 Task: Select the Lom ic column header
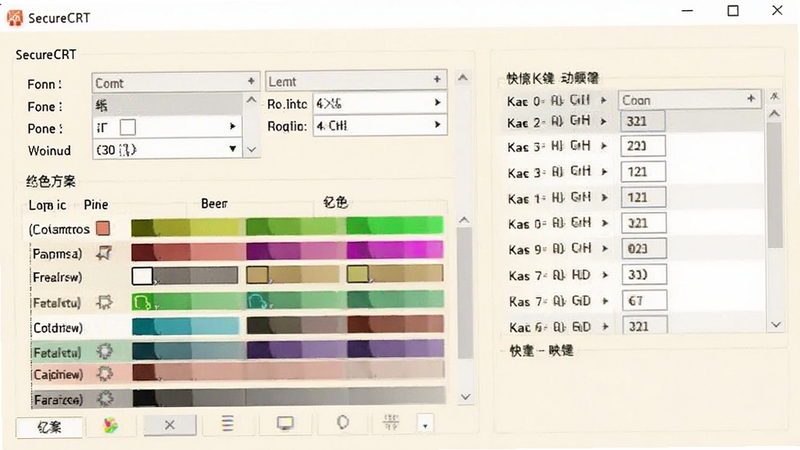tap(47, 205)
